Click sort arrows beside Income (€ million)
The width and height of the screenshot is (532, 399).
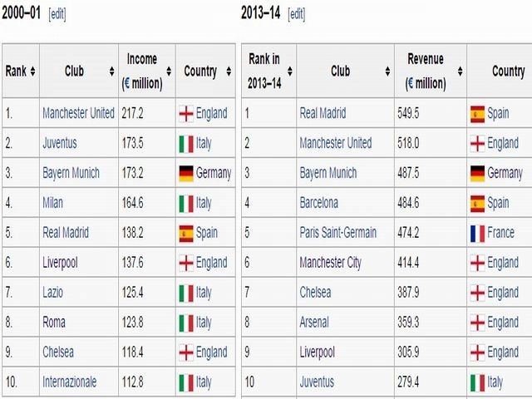pyautogui.click(x=169, y=71)
